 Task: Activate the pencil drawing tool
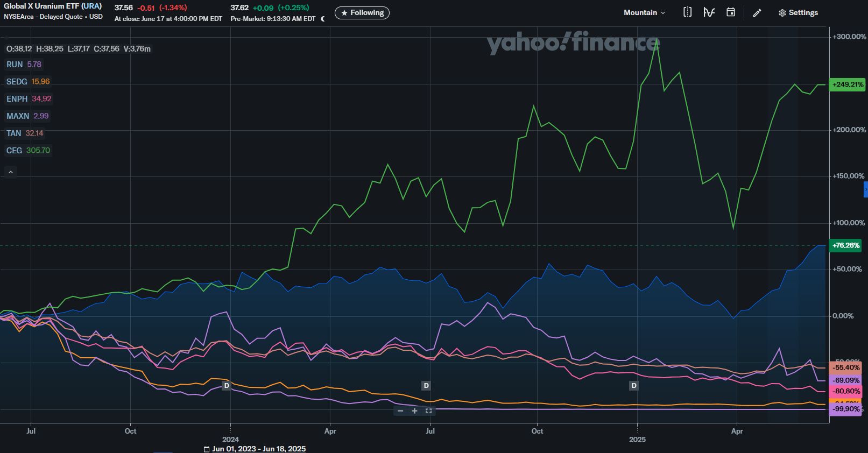[x=757, y=13]
